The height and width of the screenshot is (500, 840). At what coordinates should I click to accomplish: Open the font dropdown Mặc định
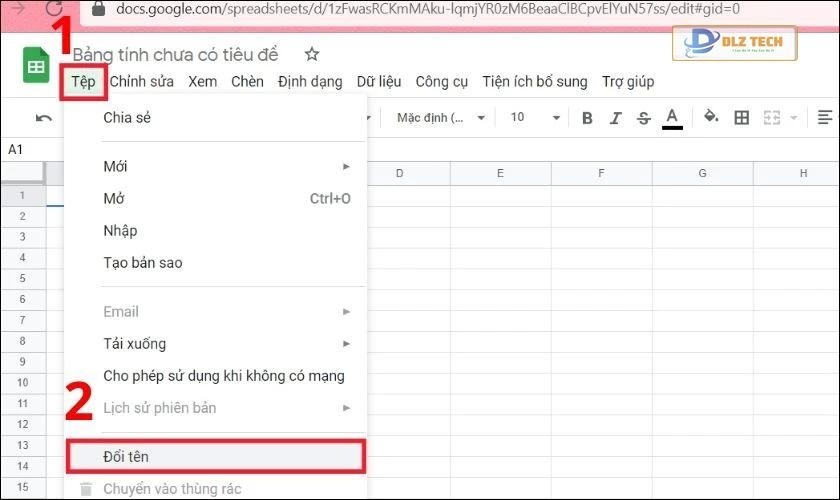440,118
